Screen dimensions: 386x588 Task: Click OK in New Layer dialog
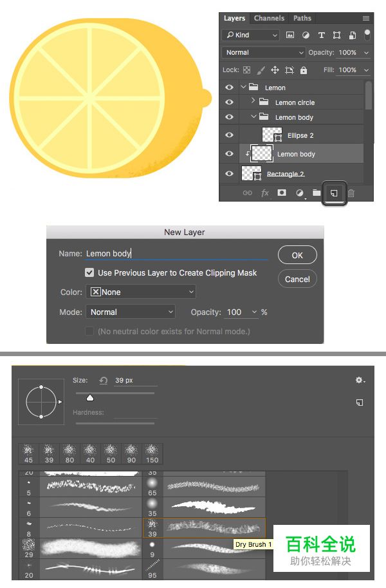click(x=297, y=256)
